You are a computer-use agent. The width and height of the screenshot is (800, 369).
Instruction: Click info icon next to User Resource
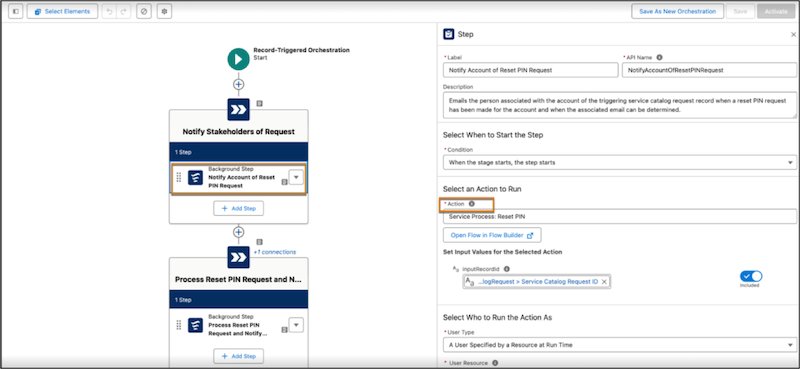pyautogui.click(x=494, y=363)
